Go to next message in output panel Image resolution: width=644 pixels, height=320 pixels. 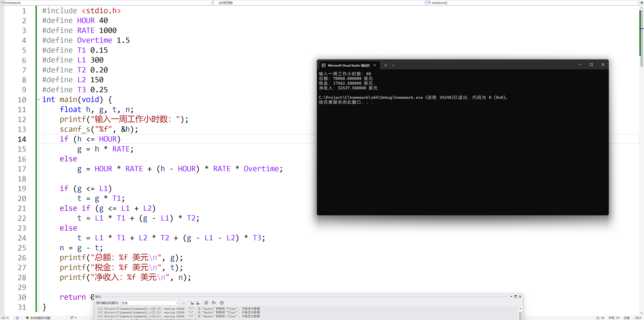[198, 303]
